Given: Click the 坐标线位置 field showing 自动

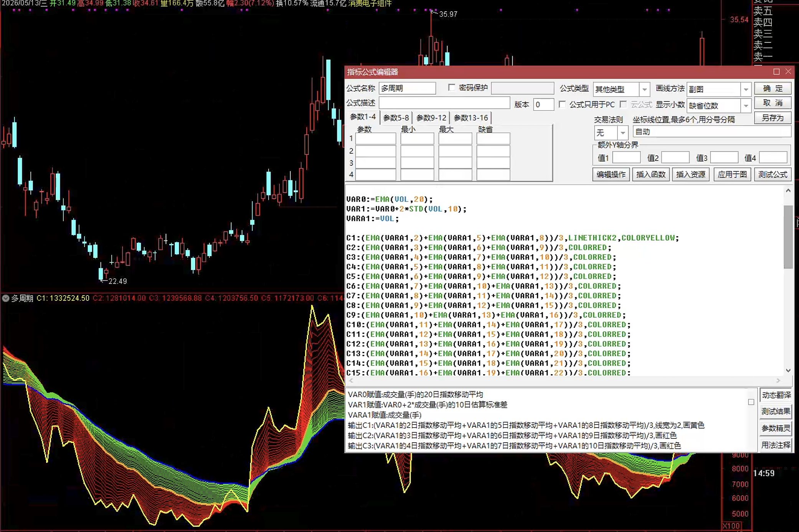Looking at the screenshot, I should tap(712, 132).
